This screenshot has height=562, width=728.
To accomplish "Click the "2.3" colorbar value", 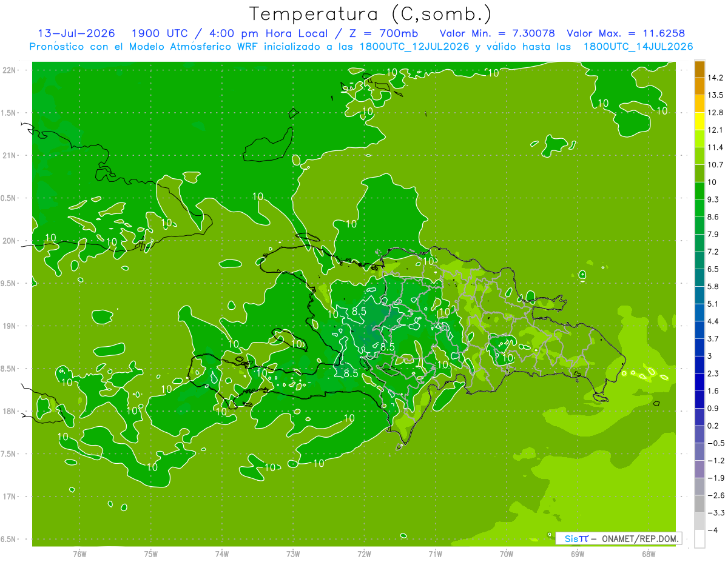I will click(x=714, y=373).
